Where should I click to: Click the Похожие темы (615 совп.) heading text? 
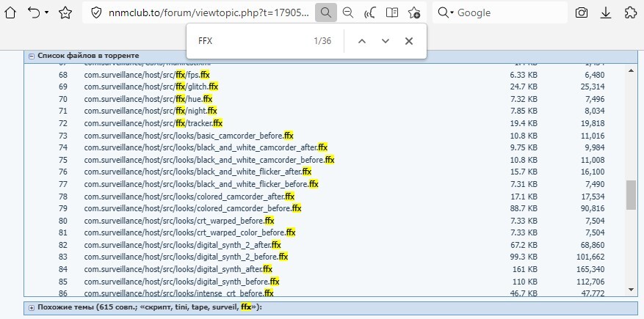(150, 307)
